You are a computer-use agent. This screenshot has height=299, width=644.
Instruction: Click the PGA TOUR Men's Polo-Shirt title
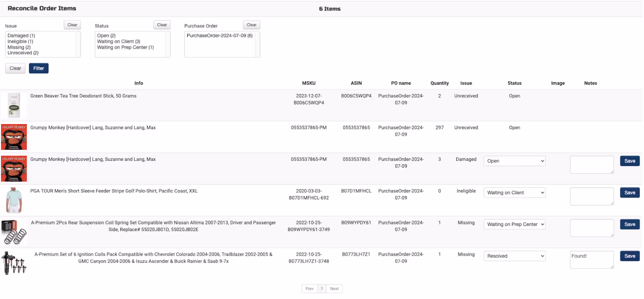click(114, 191)
